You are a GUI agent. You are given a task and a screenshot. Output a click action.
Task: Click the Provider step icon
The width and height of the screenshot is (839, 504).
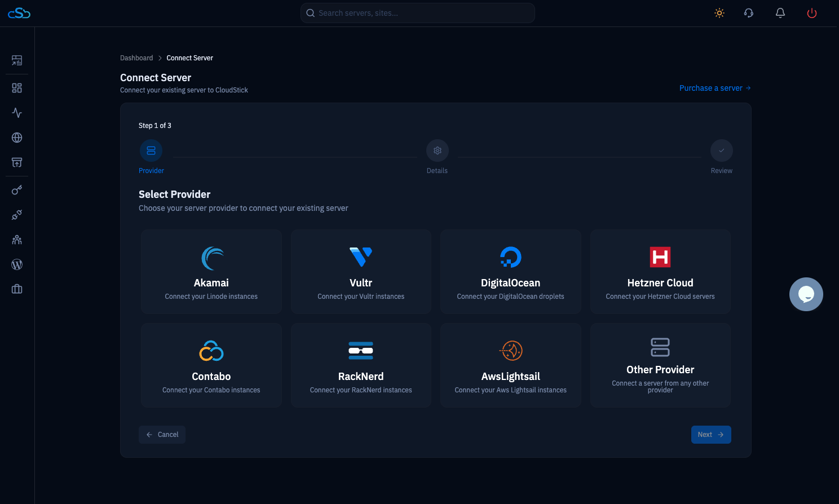click(x=151, y=151)
